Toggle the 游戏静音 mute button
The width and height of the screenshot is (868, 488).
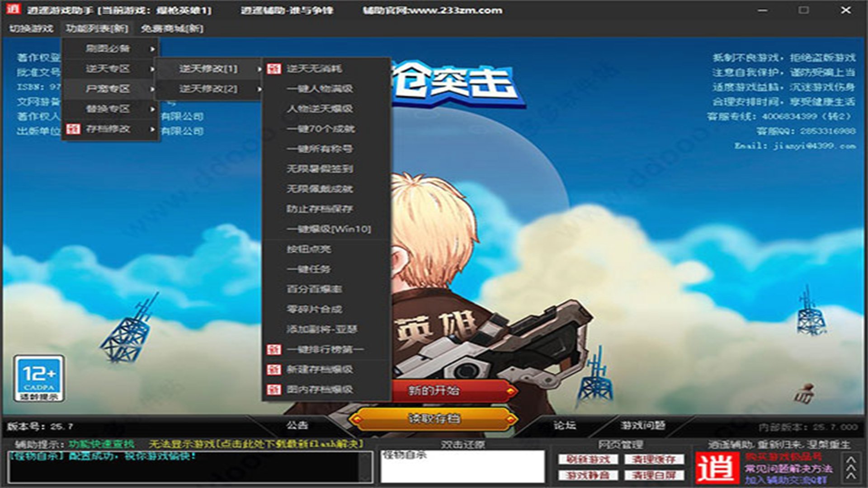(588, 475)
